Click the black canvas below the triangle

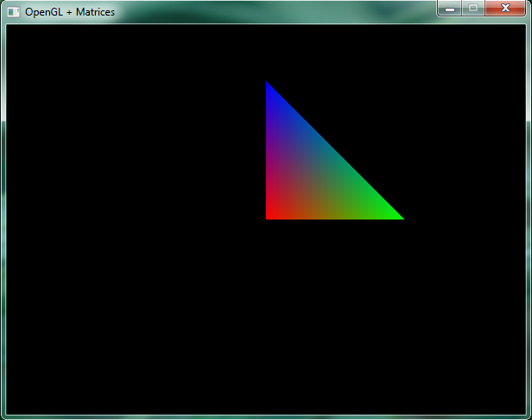[x=328, y=320]
